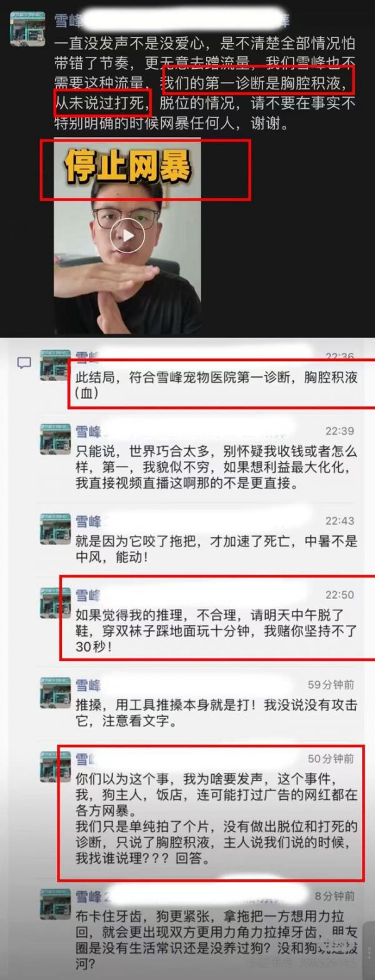The height and width of the screenshot is (980, 375).
Task: Open the 雪峰 name on the 59分钟前 comment
Action: tap(88, 684)
